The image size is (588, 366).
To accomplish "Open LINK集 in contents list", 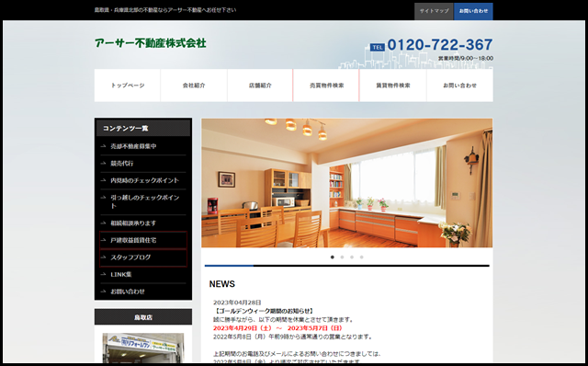I will coord(143,274).
